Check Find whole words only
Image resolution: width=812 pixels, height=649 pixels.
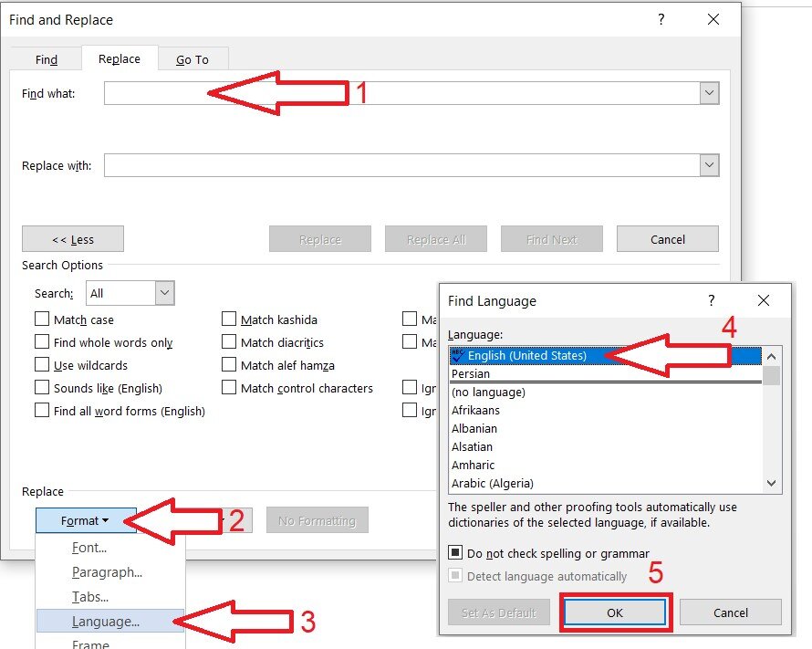click(42, 343)
